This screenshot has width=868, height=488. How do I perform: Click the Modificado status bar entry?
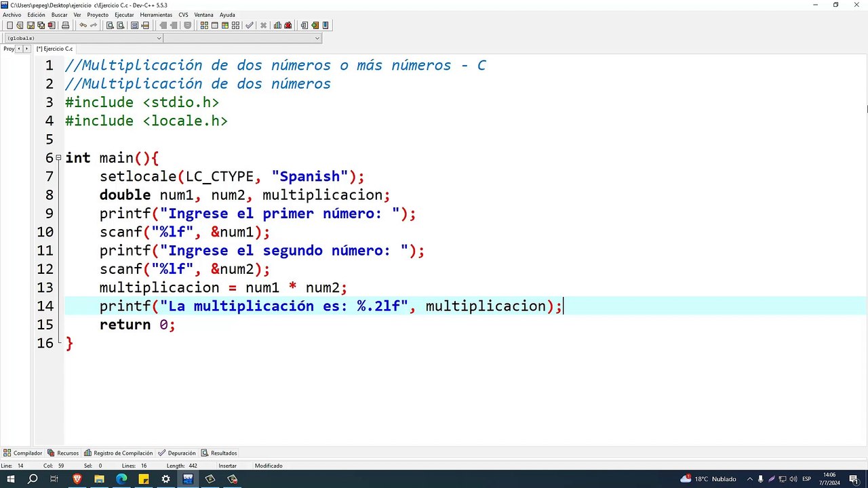(x=269, y=466)
